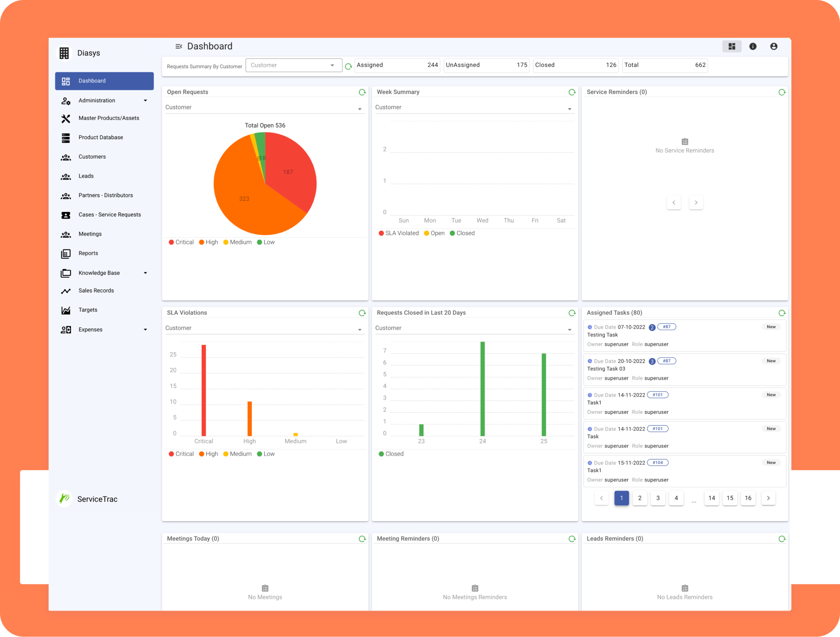
Task: Refresh Requests Closed in Last 20 Days
Action: [x=572, y=313]
